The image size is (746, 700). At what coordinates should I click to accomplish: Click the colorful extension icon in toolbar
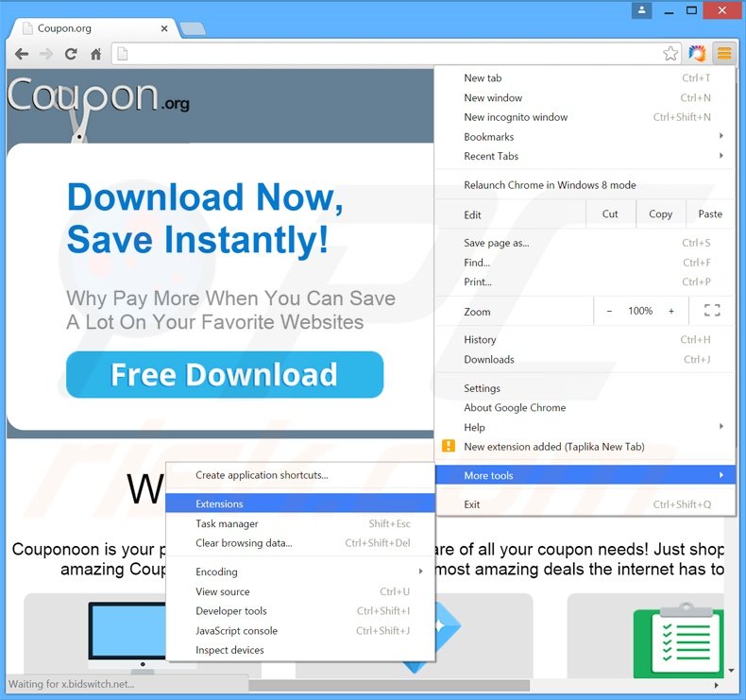pyautogui.click(x=697, y=53)
